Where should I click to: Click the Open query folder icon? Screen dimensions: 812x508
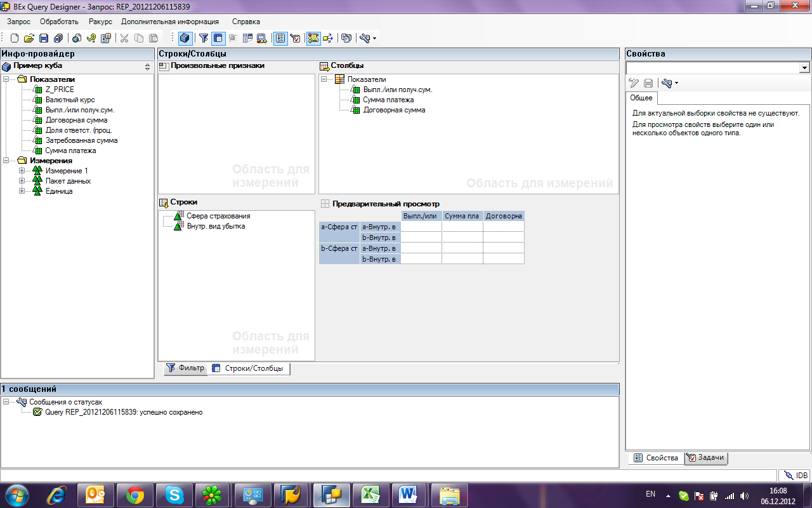pos(29,38)
